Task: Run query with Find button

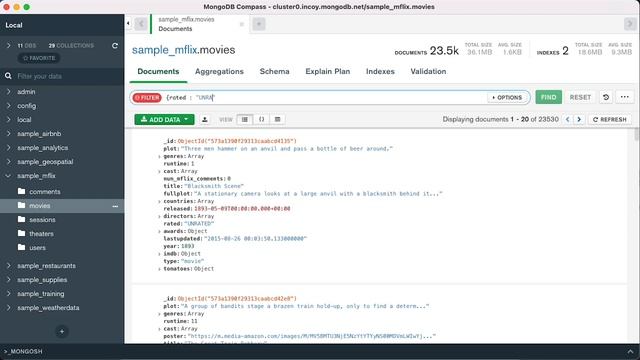Action: pyautogui.click(x=549, y=97)
